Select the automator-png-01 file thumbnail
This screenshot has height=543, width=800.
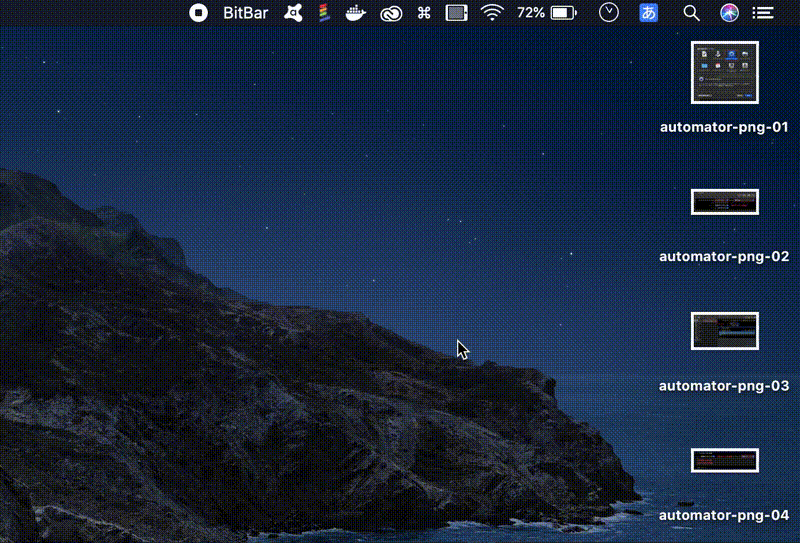click(725, 72)
